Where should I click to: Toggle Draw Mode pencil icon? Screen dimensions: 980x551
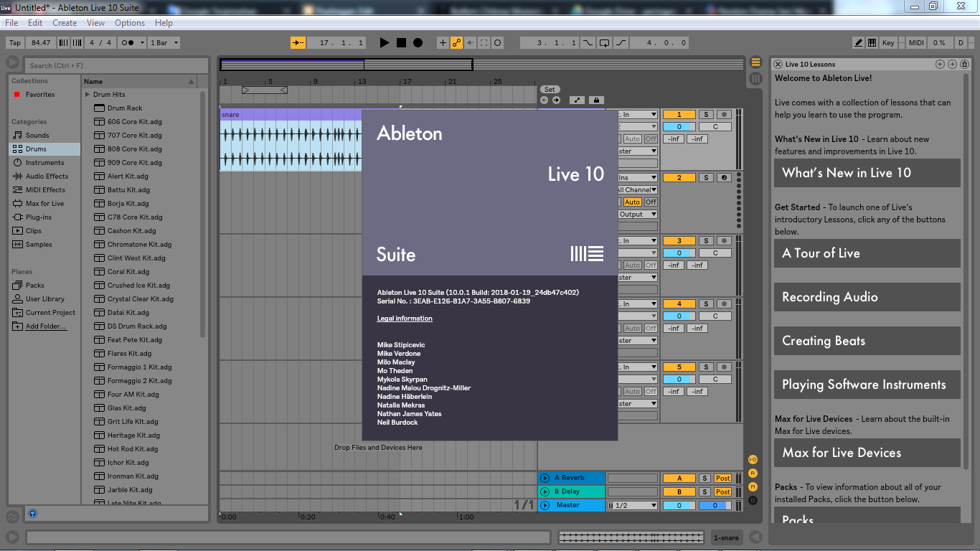pyautogui.click(x=858, y=43)
